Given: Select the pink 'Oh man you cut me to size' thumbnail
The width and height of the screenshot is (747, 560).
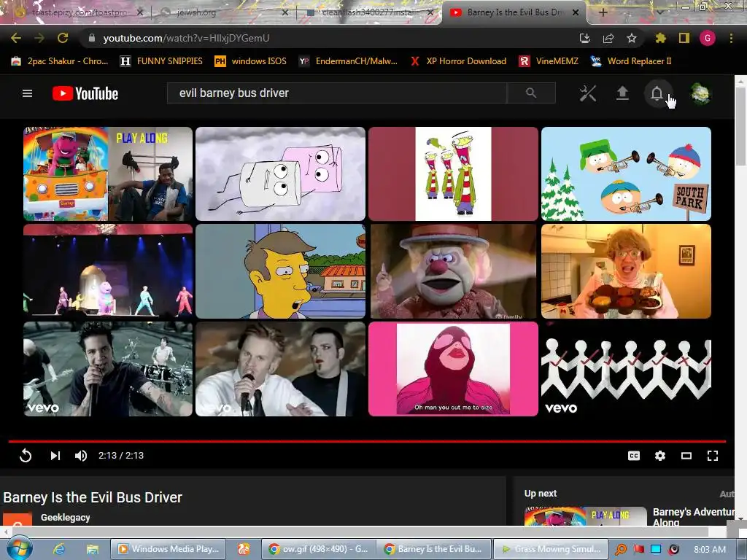Looking at the screenshot, I should pos(453,369).
